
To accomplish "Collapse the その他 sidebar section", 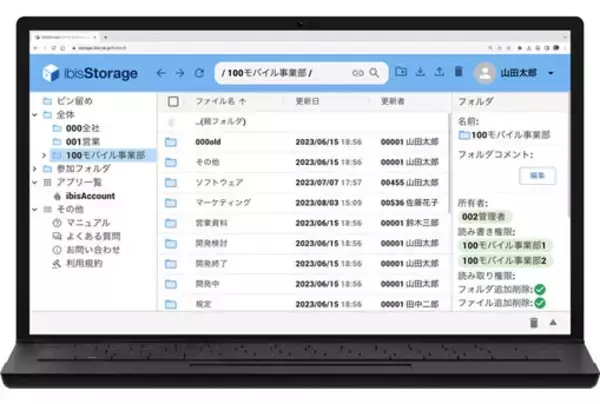I will (x=35, y=209).
